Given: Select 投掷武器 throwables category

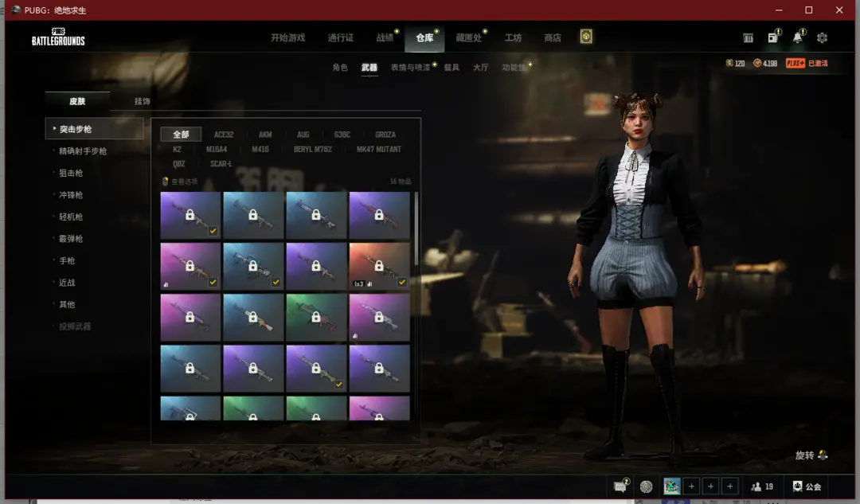Looking at the screenshot, I should (75, 326).
